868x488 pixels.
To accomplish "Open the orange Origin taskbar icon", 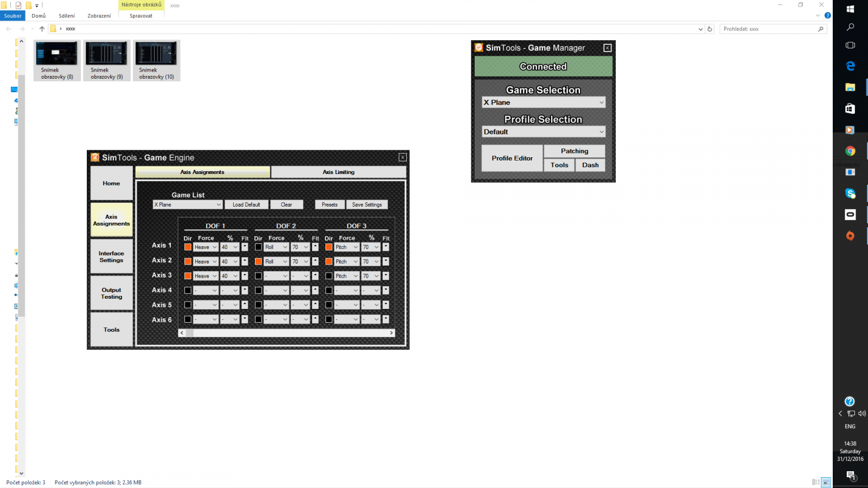I will (850, 236).
